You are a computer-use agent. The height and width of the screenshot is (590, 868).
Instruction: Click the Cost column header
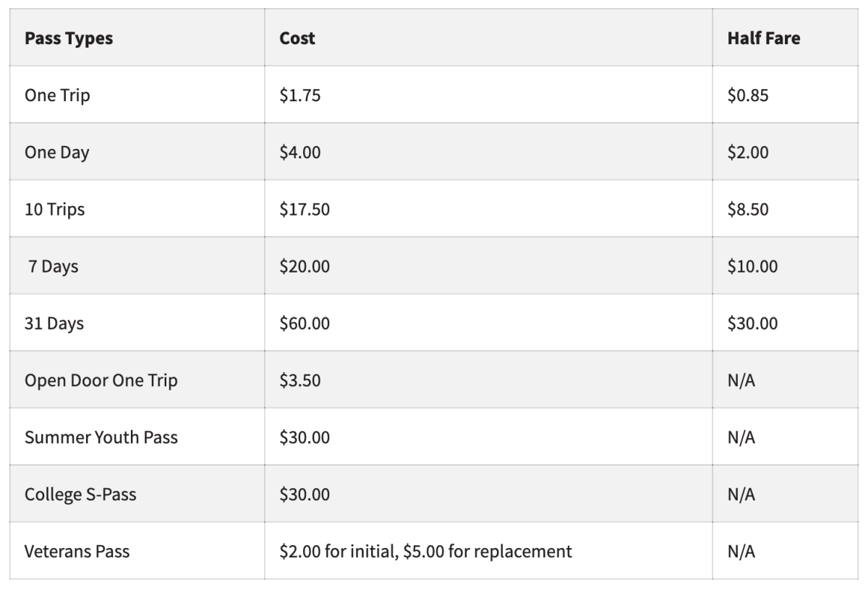tap(297, 38)
